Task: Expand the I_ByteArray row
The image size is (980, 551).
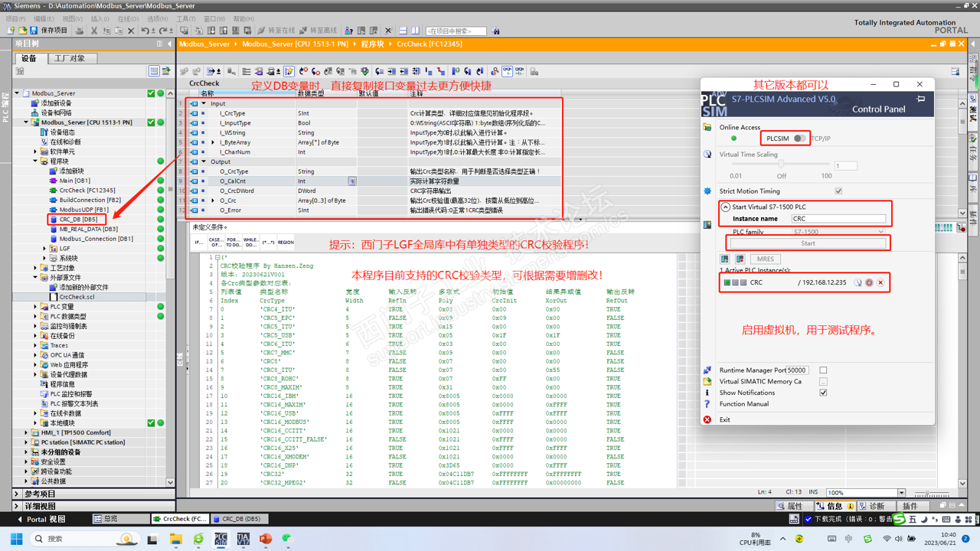Action: 213,142
